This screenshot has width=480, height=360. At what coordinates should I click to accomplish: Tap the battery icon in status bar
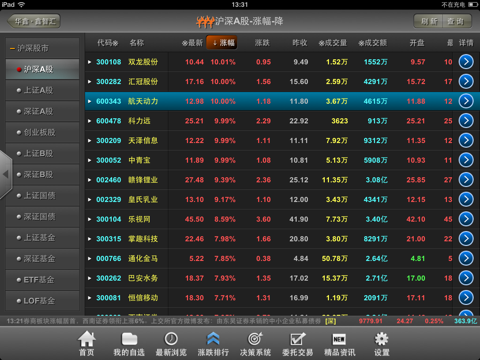pyautogui.click(x=473, y=4)
